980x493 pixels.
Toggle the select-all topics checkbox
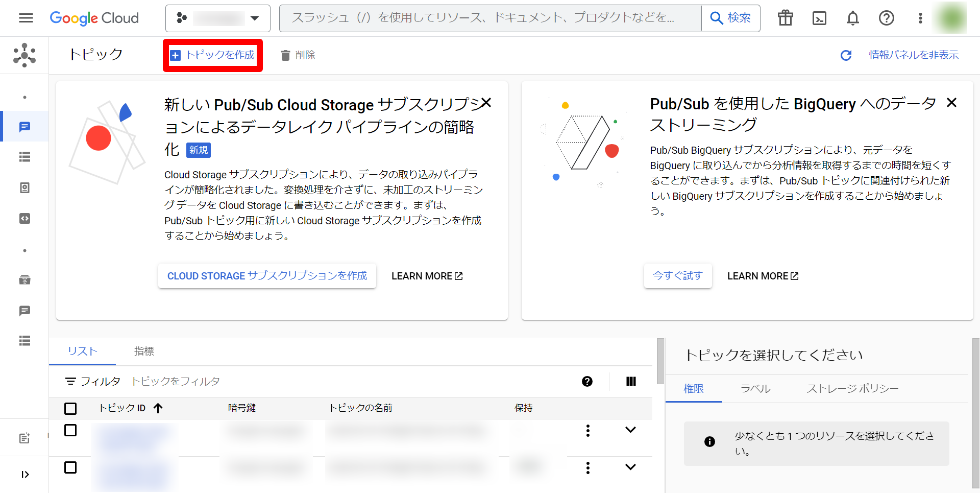(x=70, y=408)
